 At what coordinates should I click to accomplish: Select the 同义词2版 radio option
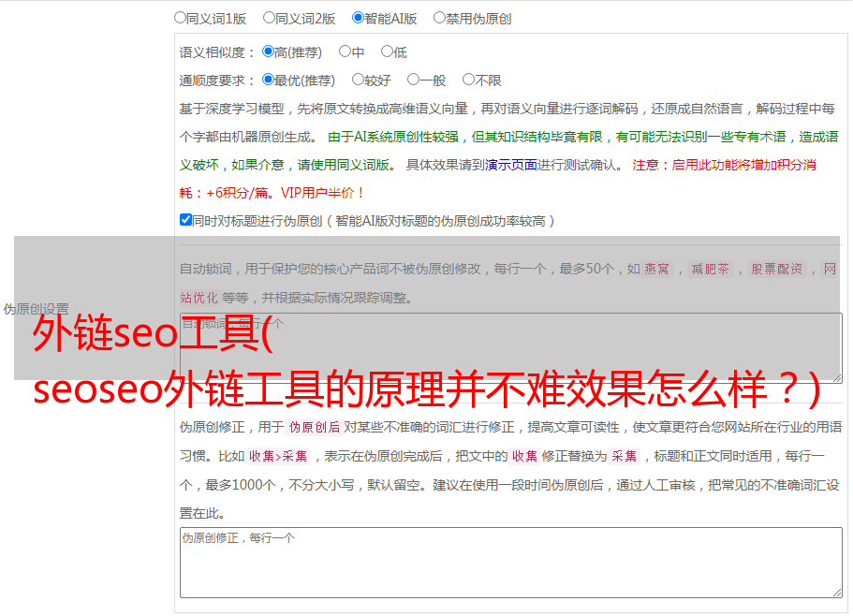click(x=269, y=18)
